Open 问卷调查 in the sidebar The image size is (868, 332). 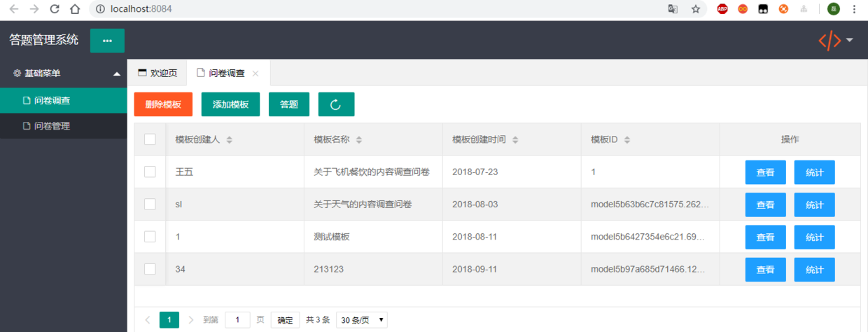coord(63,101)
